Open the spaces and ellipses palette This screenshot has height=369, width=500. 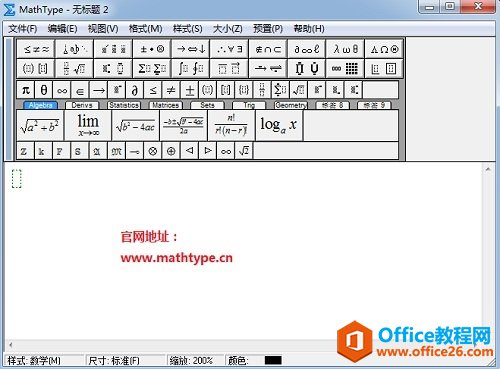75,49
